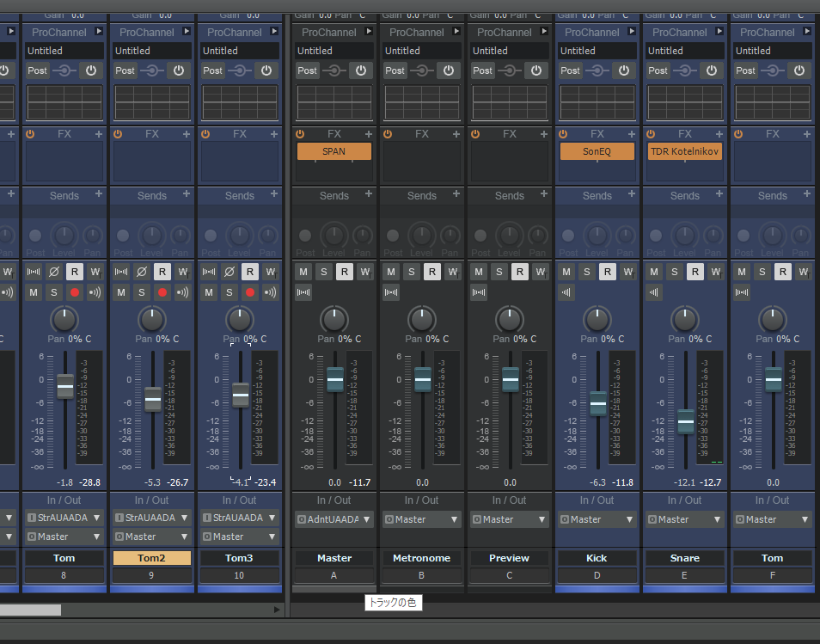Open the Master bus output dropdown
820x644 pixels.
pos(334,519)
